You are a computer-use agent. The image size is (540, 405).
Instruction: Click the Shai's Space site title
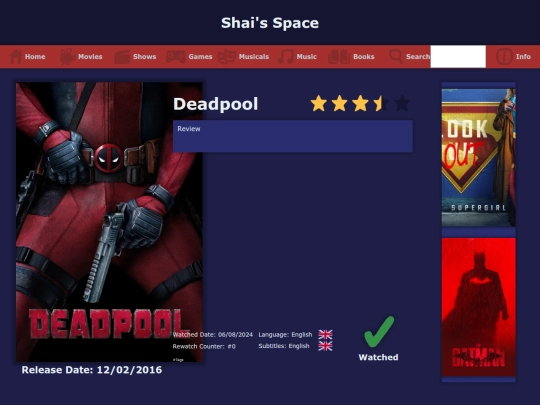[270, 23]
